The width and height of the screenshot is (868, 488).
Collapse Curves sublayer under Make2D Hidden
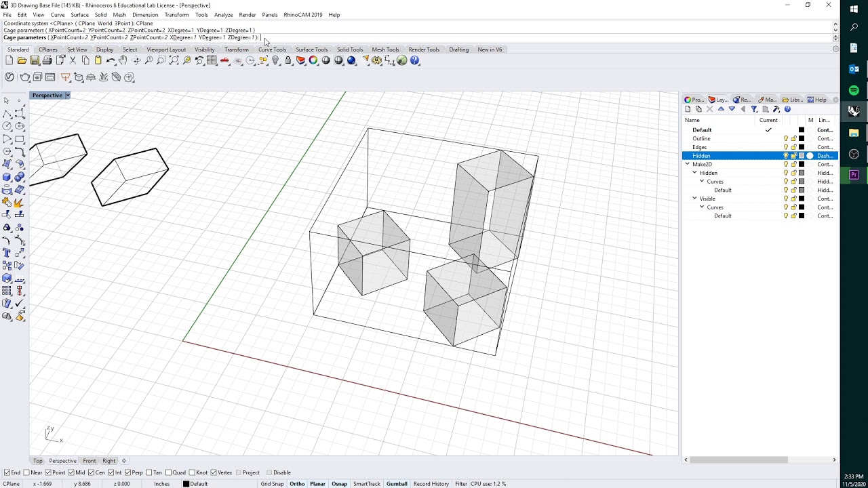(x=703, y=181)
